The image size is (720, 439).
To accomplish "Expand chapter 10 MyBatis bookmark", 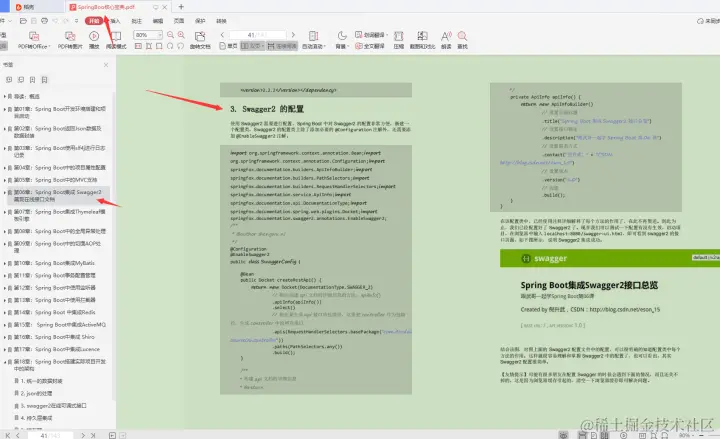I will pyautogui.click(x=4, y=263).
